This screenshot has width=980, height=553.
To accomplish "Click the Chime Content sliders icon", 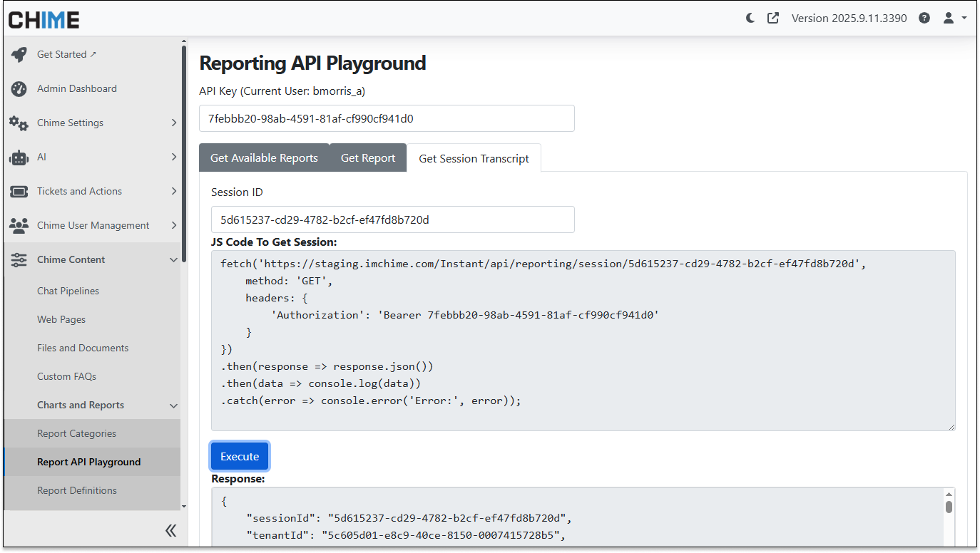I will (19, 260).
